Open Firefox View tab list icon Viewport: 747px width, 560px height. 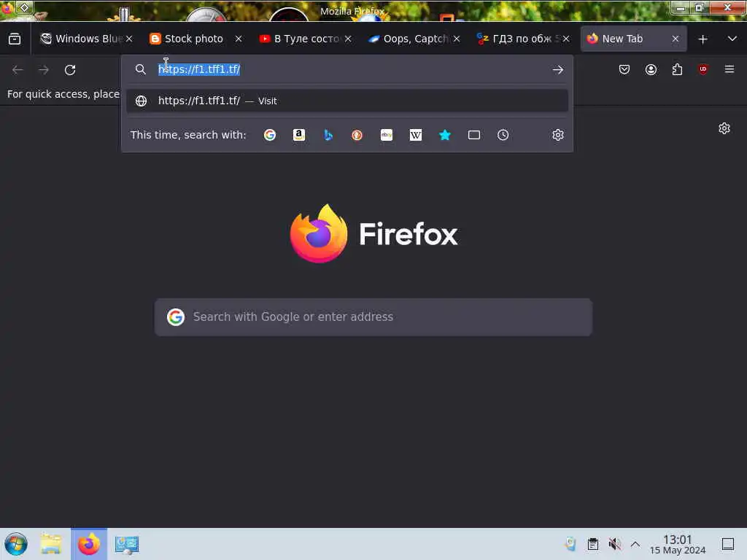point(15,39)
